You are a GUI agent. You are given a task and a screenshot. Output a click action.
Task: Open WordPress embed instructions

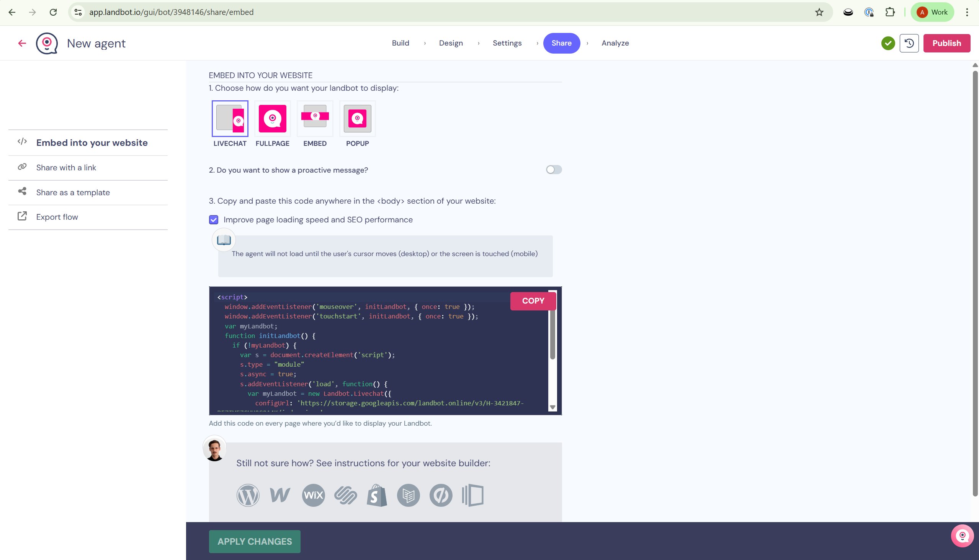(248, 495)
